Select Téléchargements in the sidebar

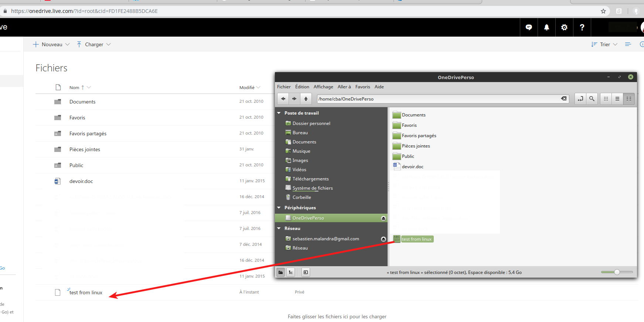(x=310, y=179)
